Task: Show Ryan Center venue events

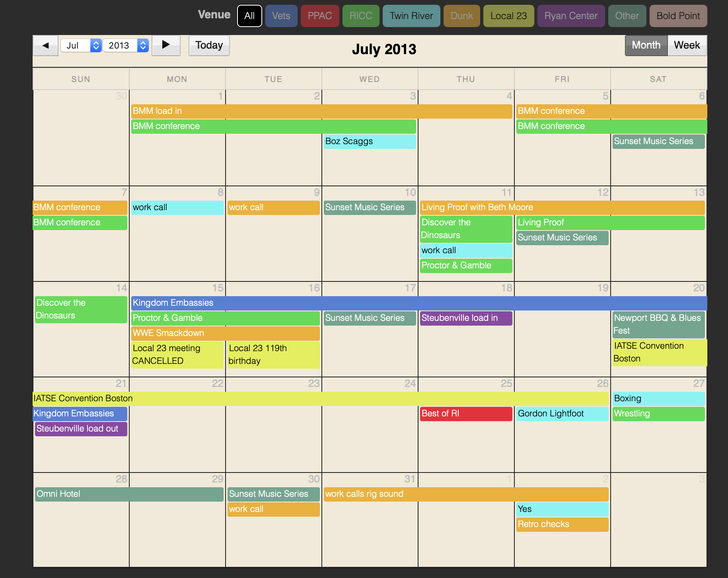Action: pyautogui.click(x=571, y=16)
